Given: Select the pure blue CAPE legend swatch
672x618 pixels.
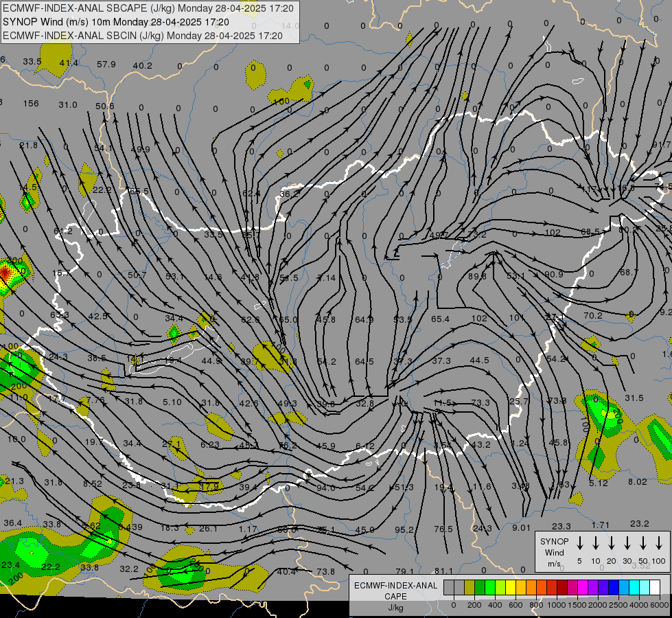Looking at the screenshot, I should 613,588.
